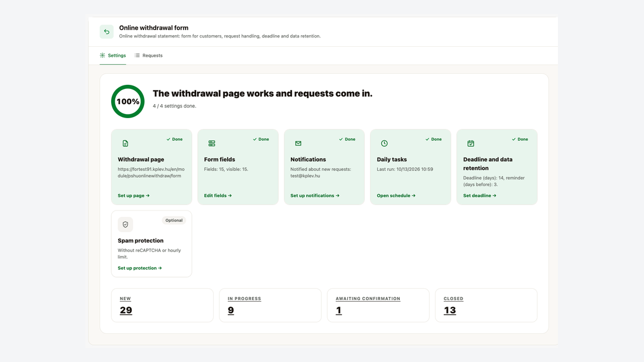Click the Open schedule link

coord(396,196)
